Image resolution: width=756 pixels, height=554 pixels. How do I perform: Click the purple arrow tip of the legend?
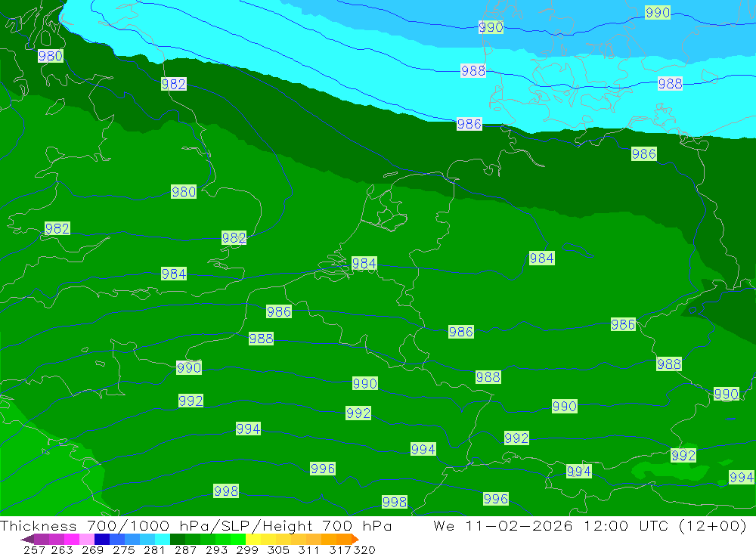(27, 539)
